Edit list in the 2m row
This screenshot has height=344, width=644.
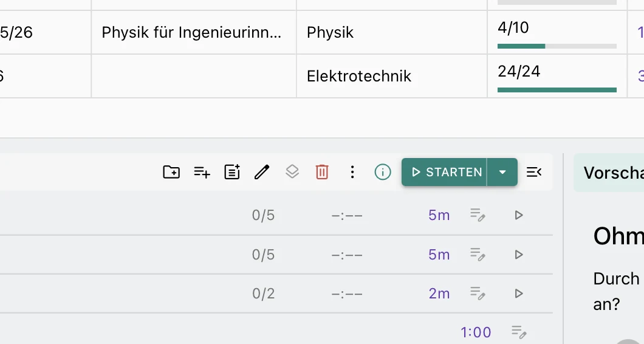tap(478, 294)
